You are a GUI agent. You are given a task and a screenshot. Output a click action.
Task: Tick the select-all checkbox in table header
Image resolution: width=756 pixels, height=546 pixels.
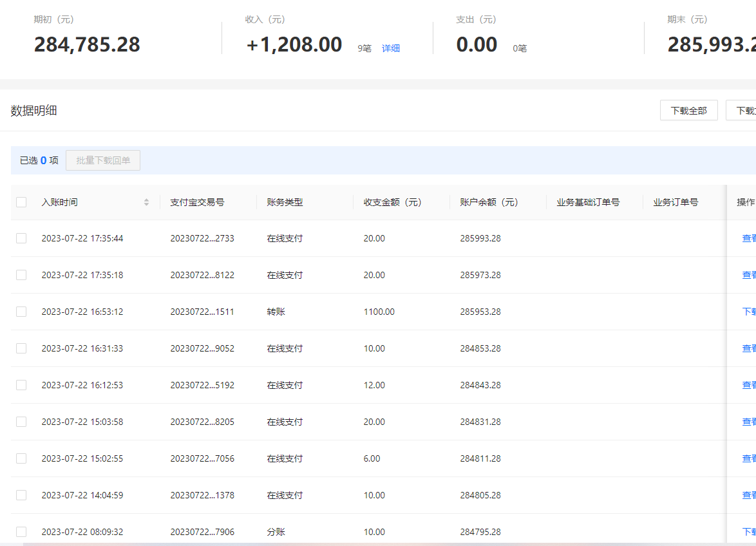(x=21, y=202)
